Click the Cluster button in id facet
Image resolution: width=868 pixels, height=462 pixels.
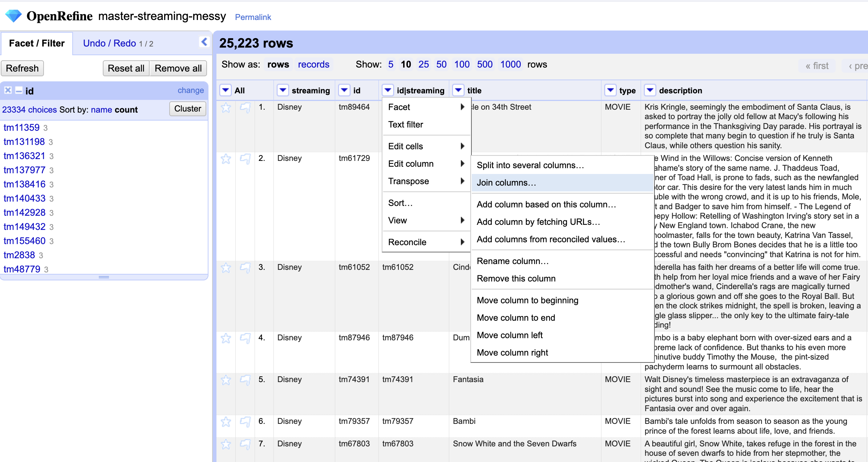(187, 109)
